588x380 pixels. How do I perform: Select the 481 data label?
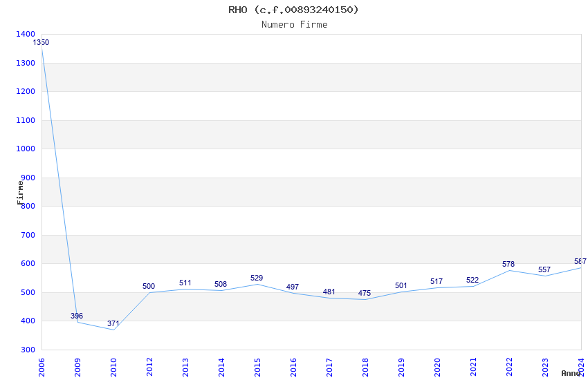click(x=329, y=292)
